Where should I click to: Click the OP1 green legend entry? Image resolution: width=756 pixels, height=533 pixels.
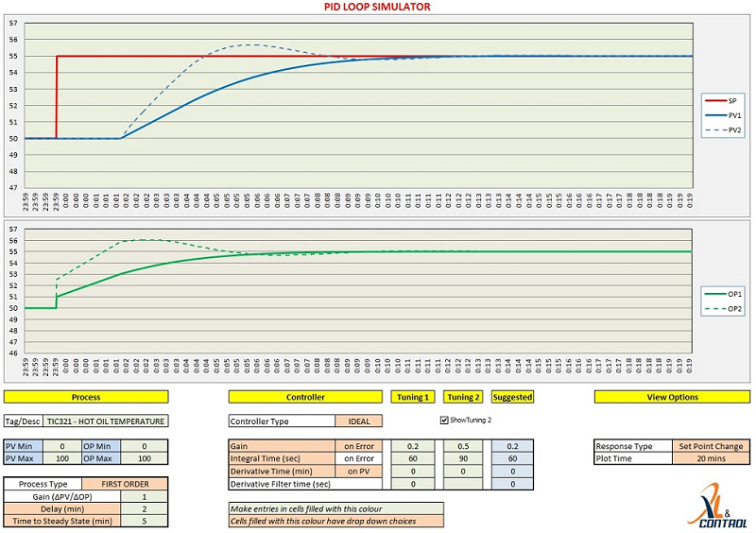(722, 294)
